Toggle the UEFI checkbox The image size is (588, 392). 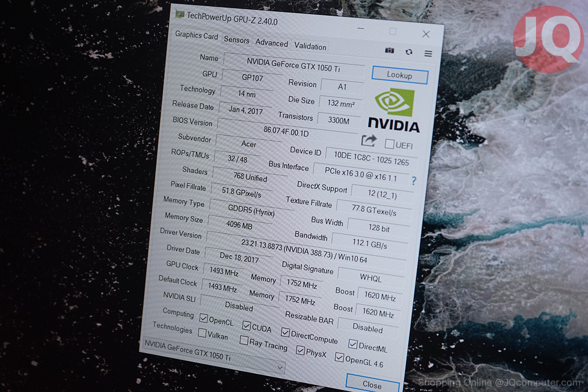[x=390, y=144]
